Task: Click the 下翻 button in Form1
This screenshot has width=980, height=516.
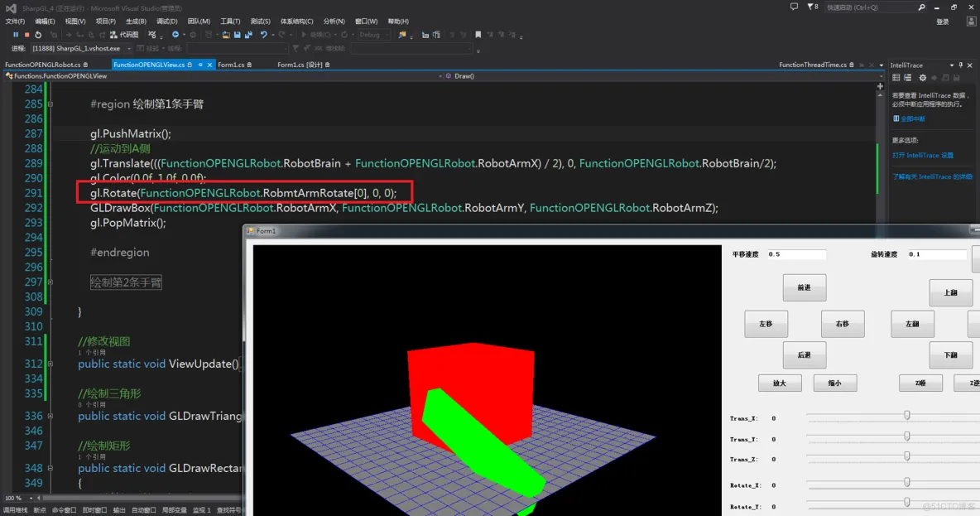Action: pyautogui.click(x=951, y=354)
